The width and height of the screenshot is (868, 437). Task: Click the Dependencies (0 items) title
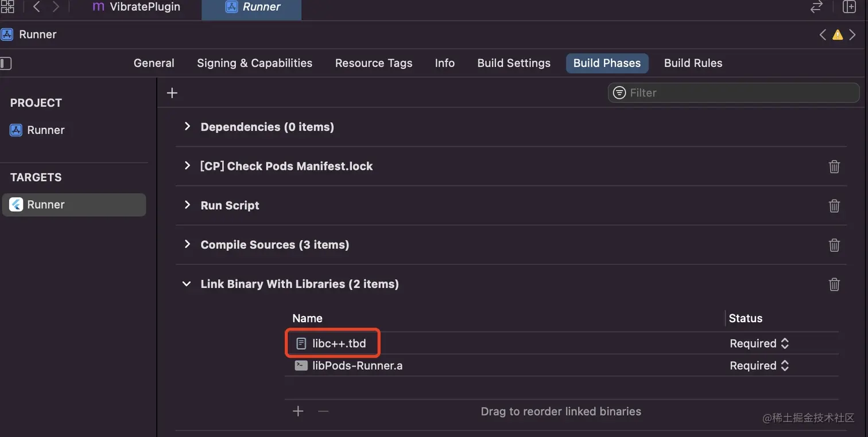pyautogui.click(x=267, y=127)
